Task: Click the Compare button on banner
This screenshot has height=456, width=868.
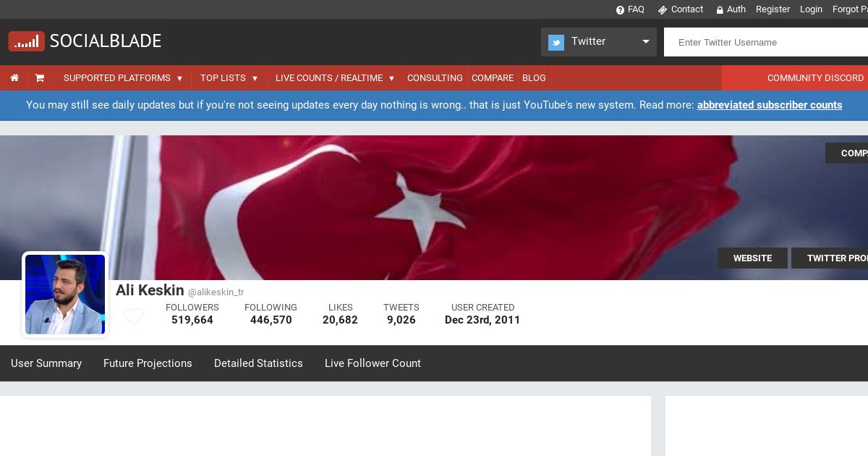Action: tap(847, 153)
